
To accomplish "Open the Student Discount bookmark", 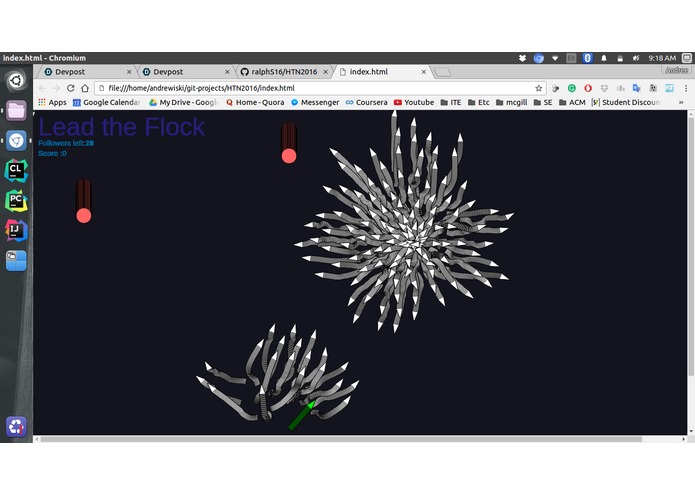I will pos(626,102).
